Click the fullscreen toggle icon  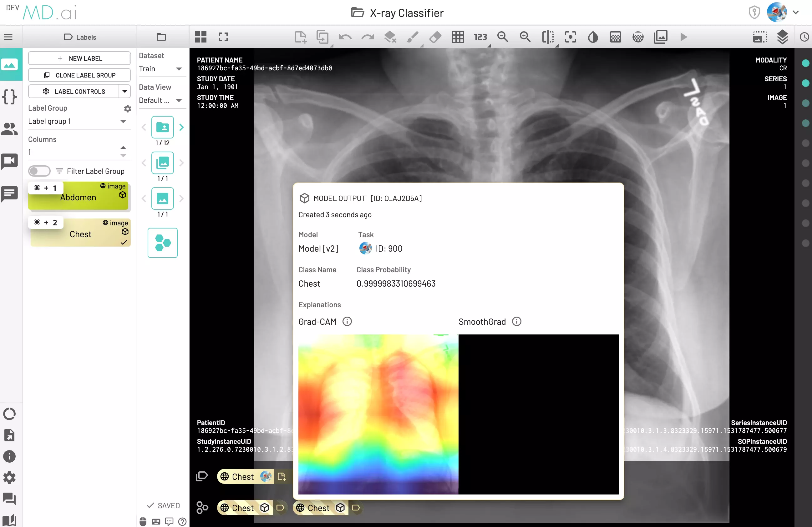click(223, 37)
